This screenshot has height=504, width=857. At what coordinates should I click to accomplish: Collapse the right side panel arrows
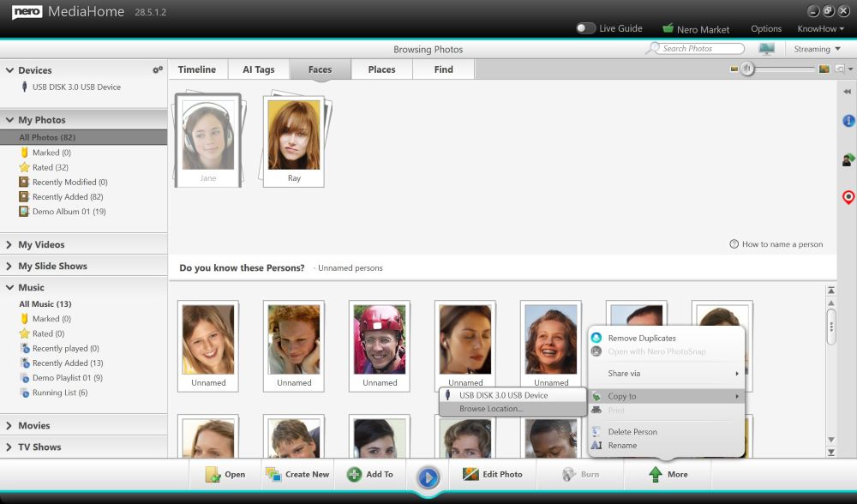[848, 92]
